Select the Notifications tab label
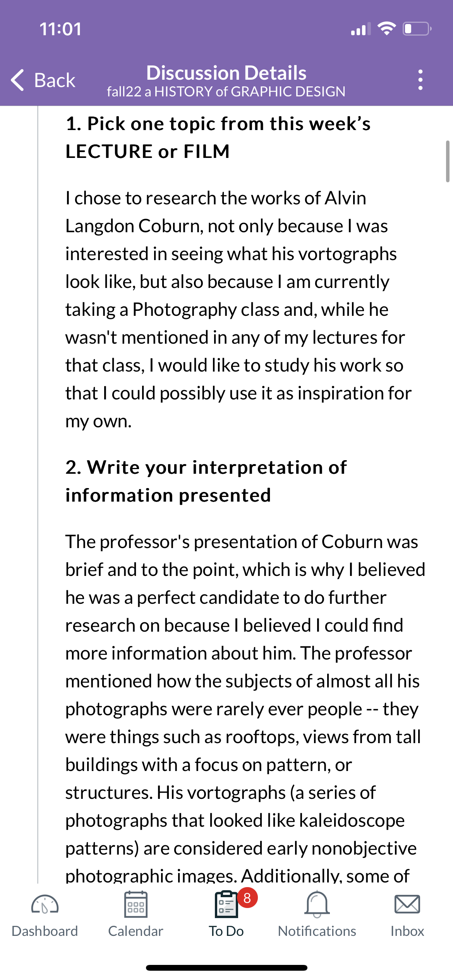453x980 pixels. pyautogui.click(x=317, y=931)
